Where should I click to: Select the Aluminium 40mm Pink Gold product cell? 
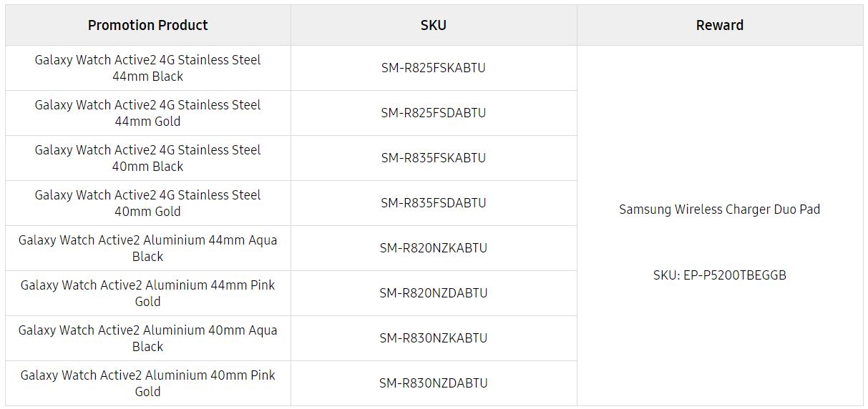[x=147, y=383]
